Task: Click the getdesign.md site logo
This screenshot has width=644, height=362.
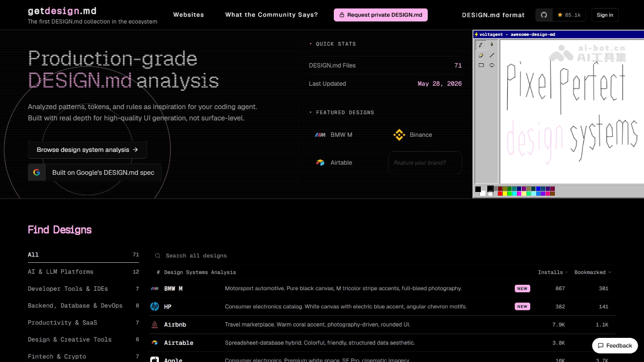Action: (62, 11)
